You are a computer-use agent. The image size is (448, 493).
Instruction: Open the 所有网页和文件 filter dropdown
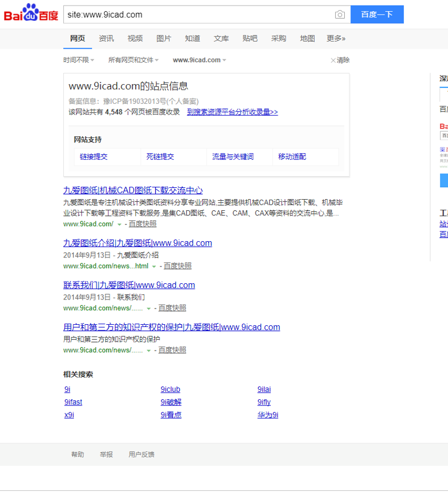[133, 60]
